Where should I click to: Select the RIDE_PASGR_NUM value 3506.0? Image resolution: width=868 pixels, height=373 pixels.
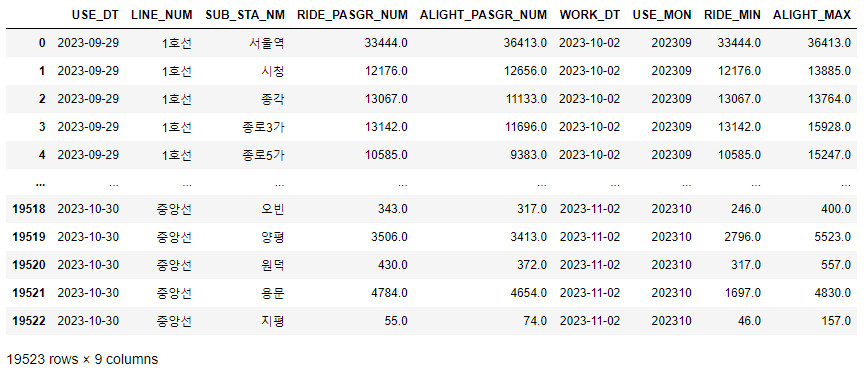tap(390, 237)
